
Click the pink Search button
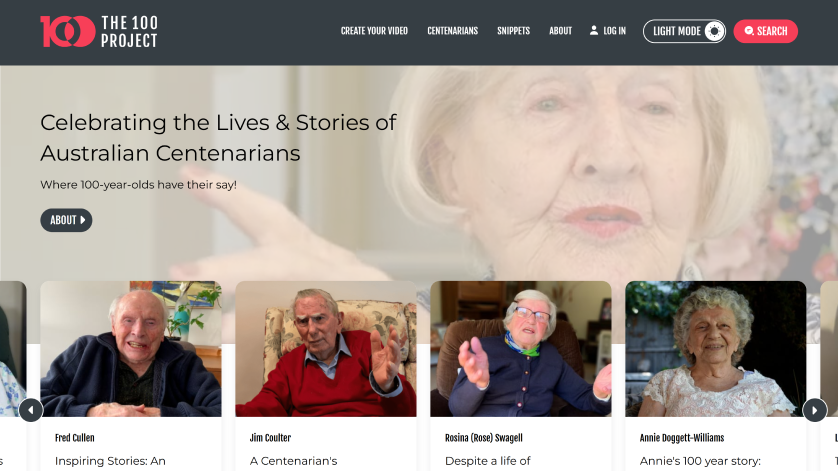765,31
